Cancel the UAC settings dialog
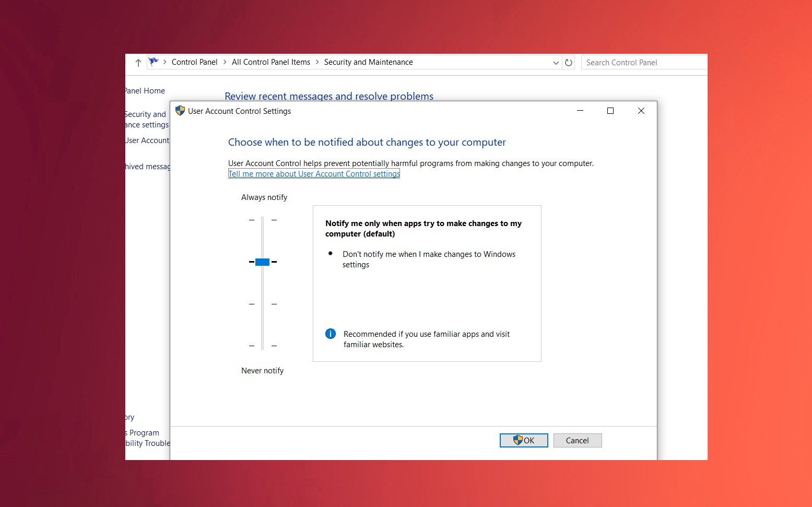Screen dimensions: 812x507 tap(578, 441)
